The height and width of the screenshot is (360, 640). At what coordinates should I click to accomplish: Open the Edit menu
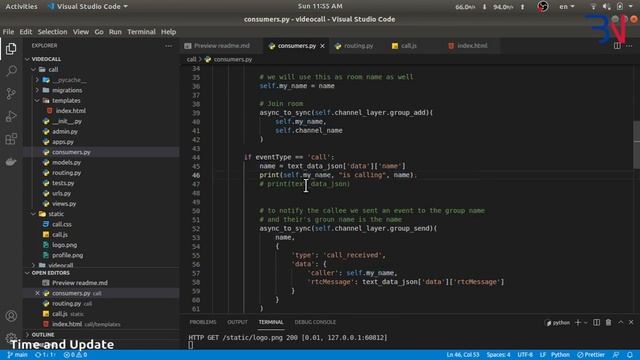pos(25,32)
